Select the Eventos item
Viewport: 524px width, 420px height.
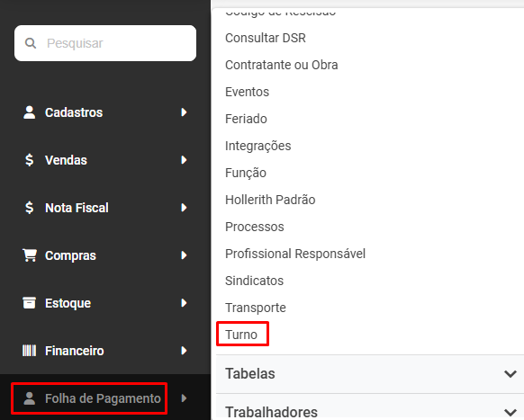click(248, 92)
